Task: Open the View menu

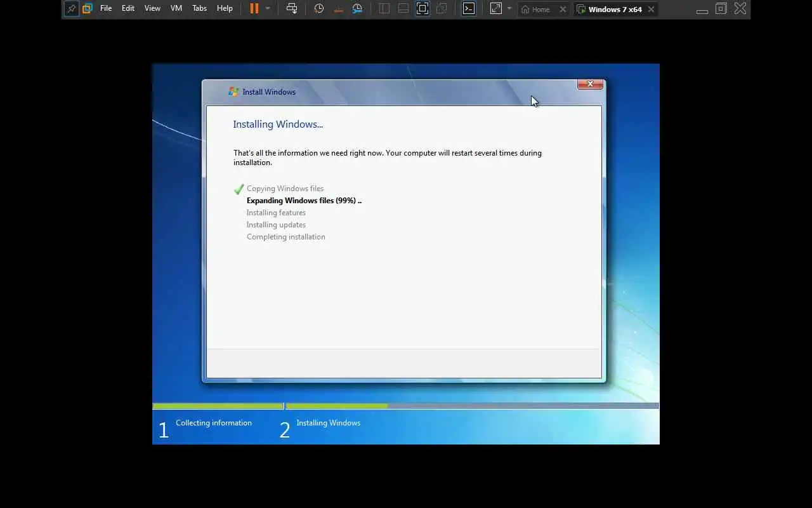Action: 152,9
